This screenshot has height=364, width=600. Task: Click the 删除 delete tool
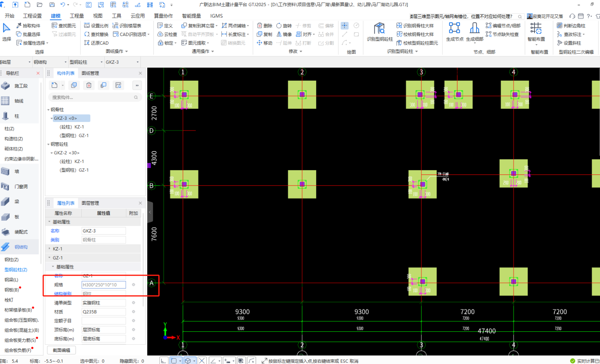pyautogui.click(x=265, y=26)
